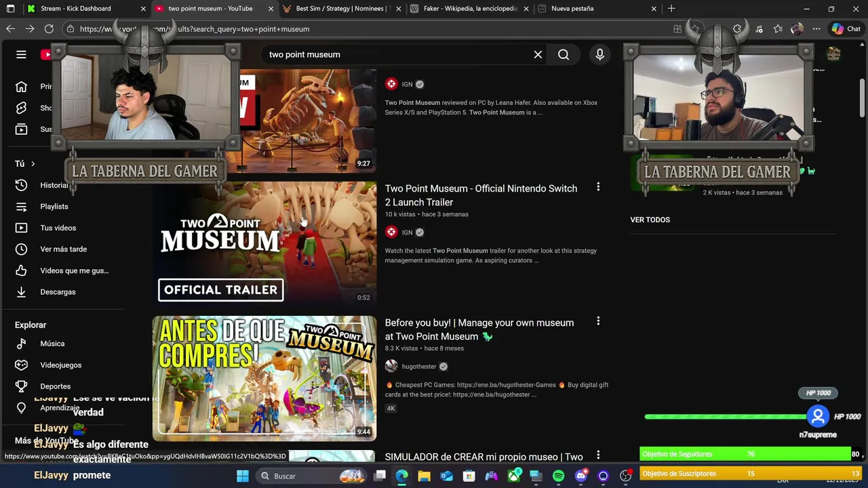The width and height of the screenshot is (868, 488).
Task: Open the Windows Start menu
Action: tap(242, 476)
